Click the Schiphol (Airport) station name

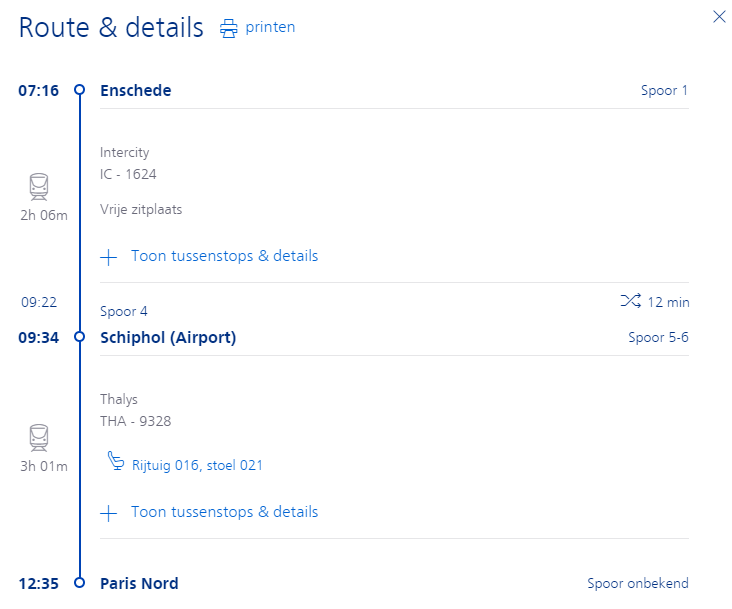click(168, 337)
